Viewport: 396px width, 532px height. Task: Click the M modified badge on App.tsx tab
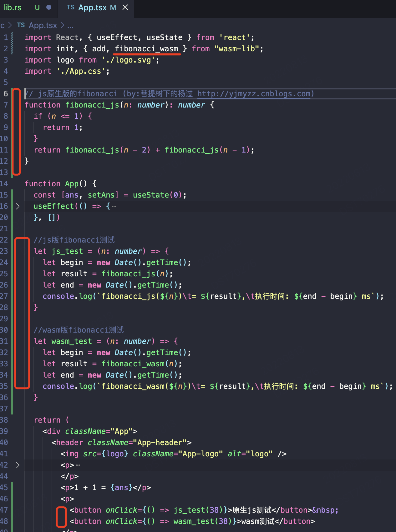[x=113, y=8]
